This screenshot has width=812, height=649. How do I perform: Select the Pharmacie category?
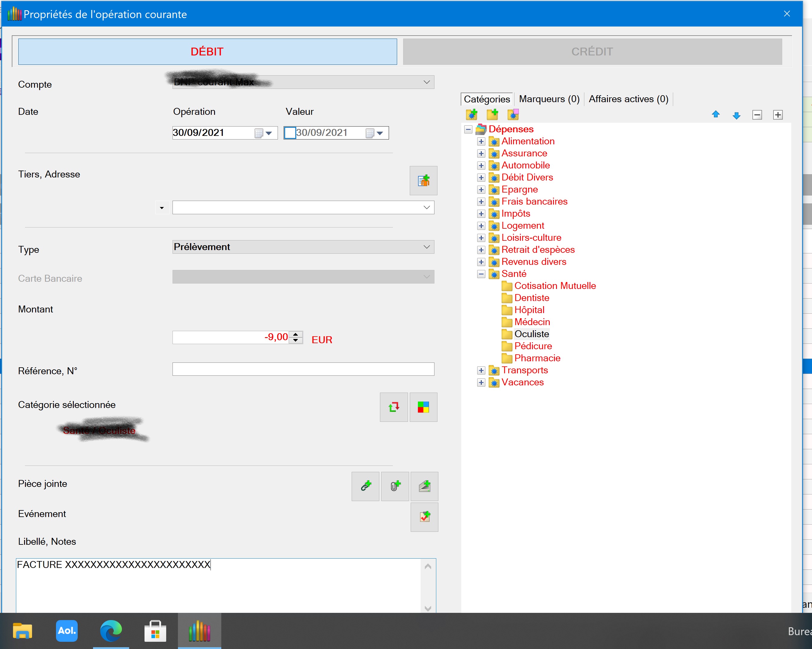[537, 358]
